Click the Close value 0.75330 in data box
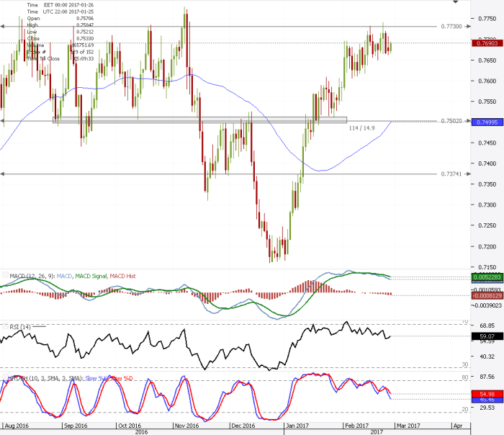The width and height of the screenshot is (504, 435). pyautogui.click(x=85, y=39)
